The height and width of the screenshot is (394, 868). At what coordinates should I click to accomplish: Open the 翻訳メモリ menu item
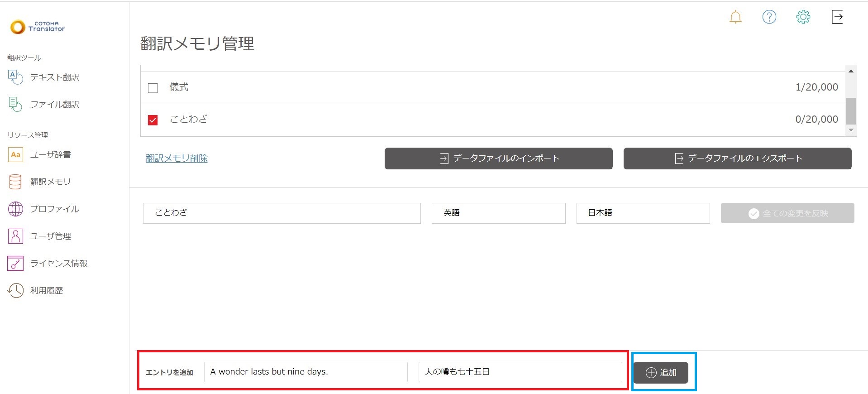(x=50, y=182)
